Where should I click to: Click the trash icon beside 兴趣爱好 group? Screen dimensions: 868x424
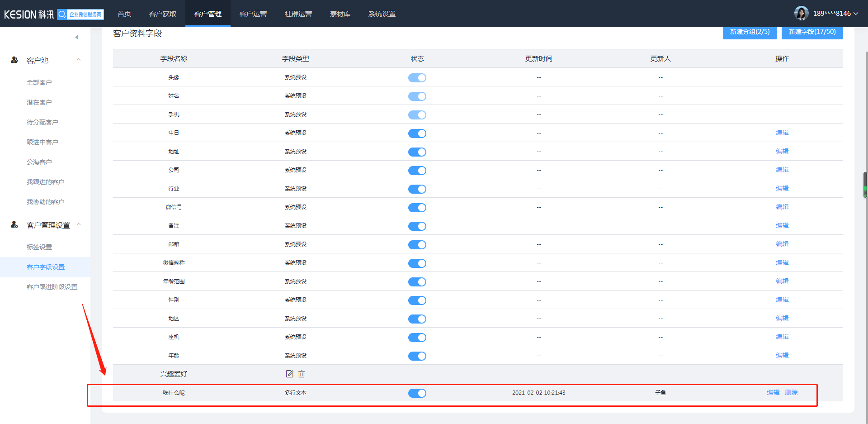click(302, 374)
